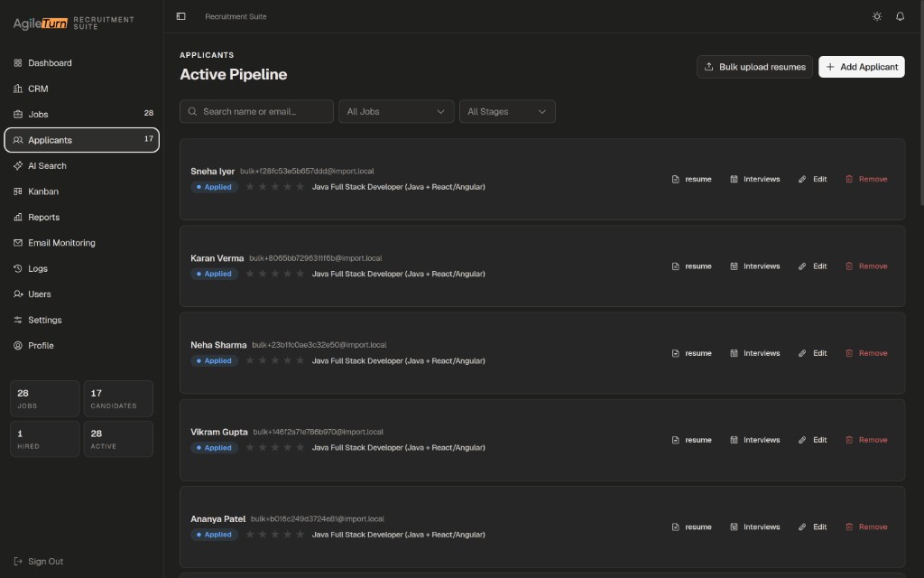Open AI Search page
Image resolution: width=924 pixels, height=578 pixels.
coord(81,166)
